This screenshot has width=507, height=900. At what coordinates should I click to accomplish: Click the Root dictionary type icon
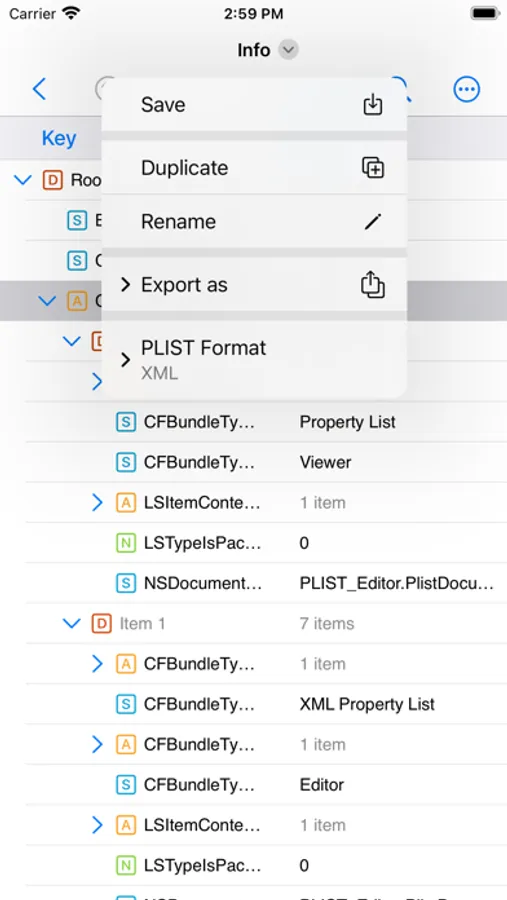[x=53, y=180]
